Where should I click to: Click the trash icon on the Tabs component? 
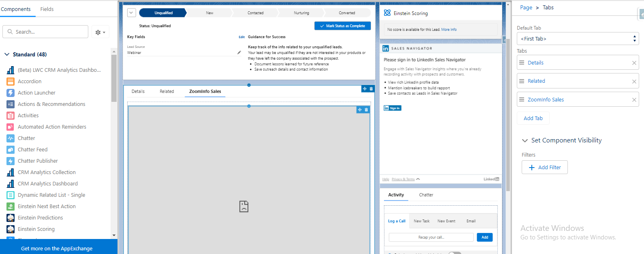(371, 89)
